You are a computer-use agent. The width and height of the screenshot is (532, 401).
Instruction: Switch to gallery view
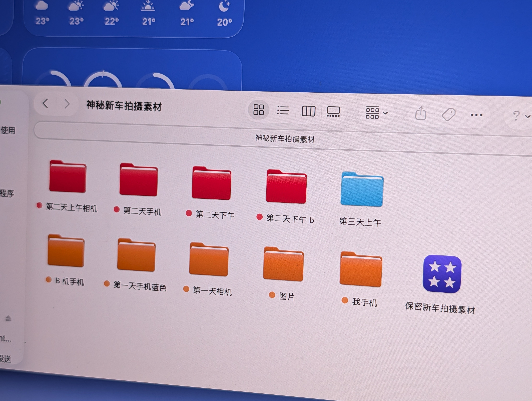pyautogui.click(x=333, y=112)
